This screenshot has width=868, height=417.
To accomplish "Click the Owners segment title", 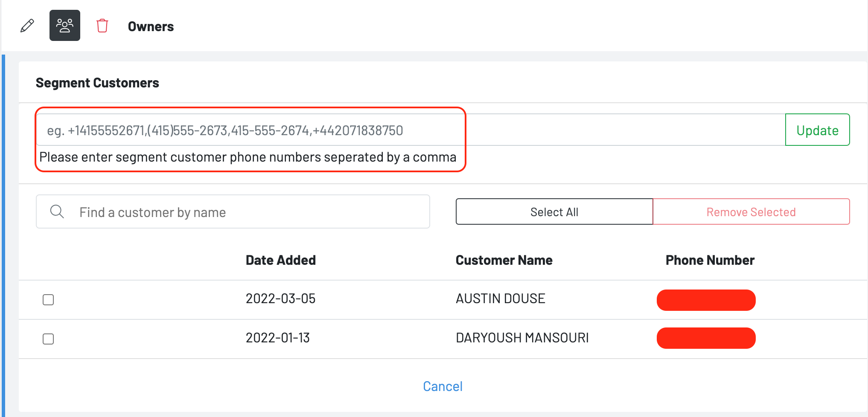I will [151, 26].
